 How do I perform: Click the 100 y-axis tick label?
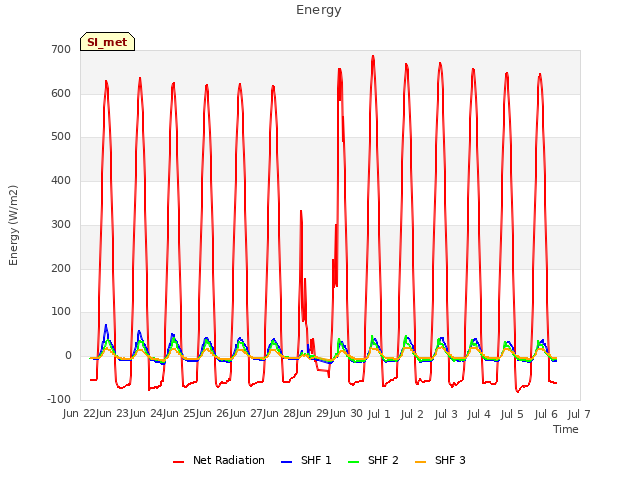(61, 312)
